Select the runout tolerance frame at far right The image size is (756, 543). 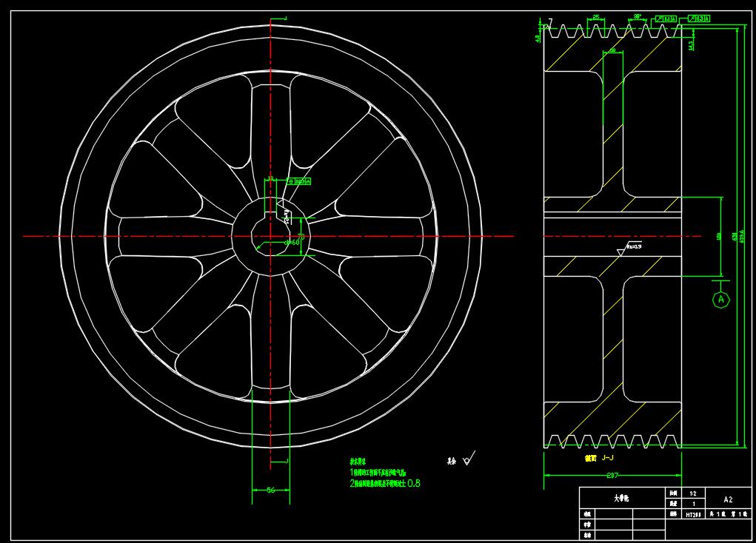[698, 18]
